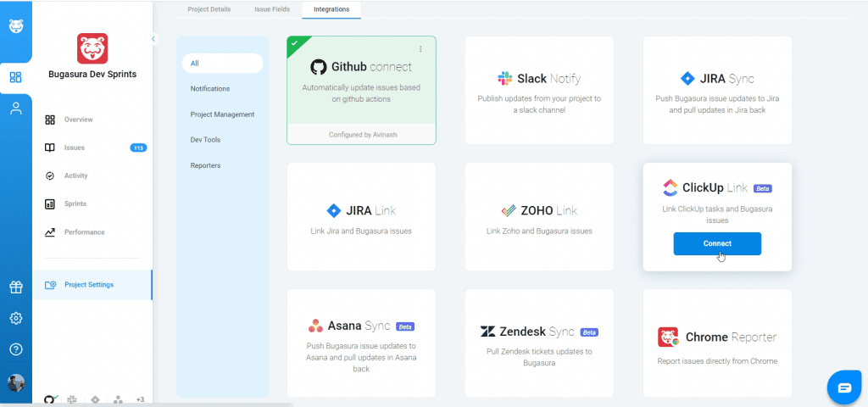Open the Zendesk Sync integration card
The width and height of the screenshot is (868, 407).
pyautogui.click(x=539, y=343)
